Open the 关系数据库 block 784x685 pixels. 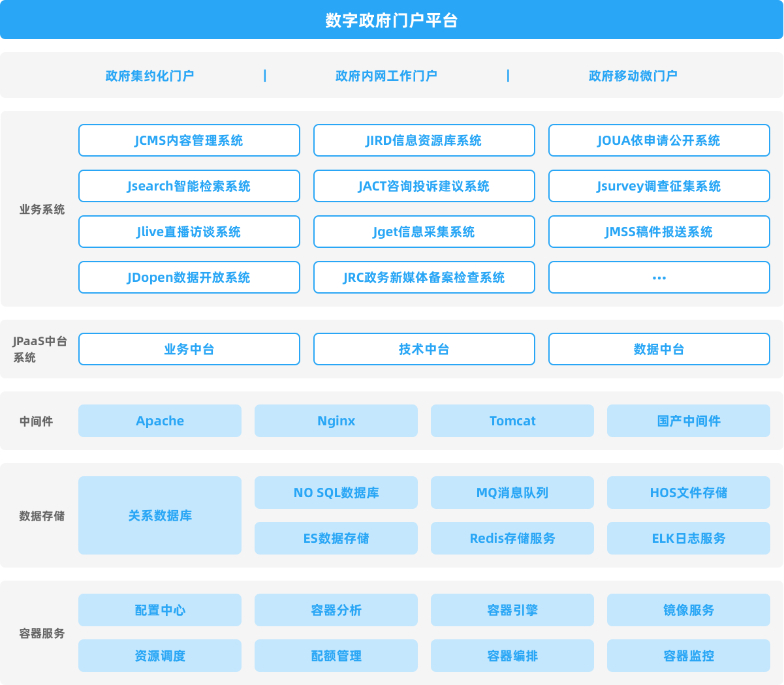160,515
